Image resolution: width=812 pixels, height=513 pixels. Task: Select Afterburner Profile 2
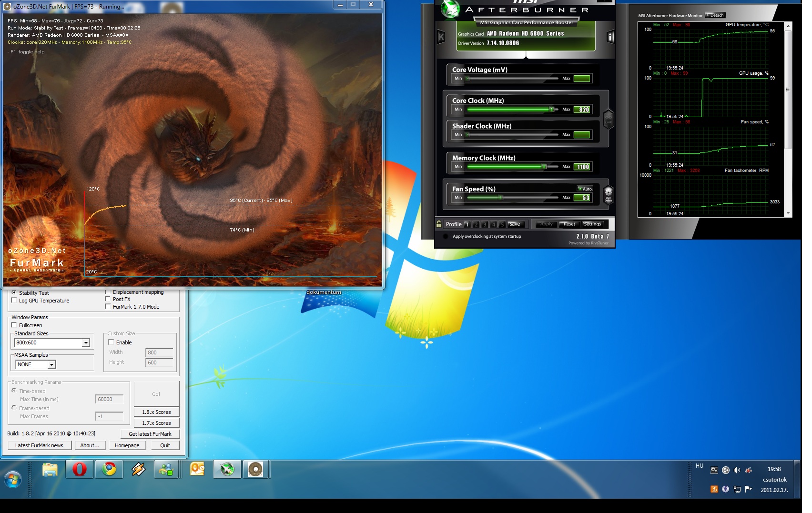pyautogui.click(x=476, y=224)
